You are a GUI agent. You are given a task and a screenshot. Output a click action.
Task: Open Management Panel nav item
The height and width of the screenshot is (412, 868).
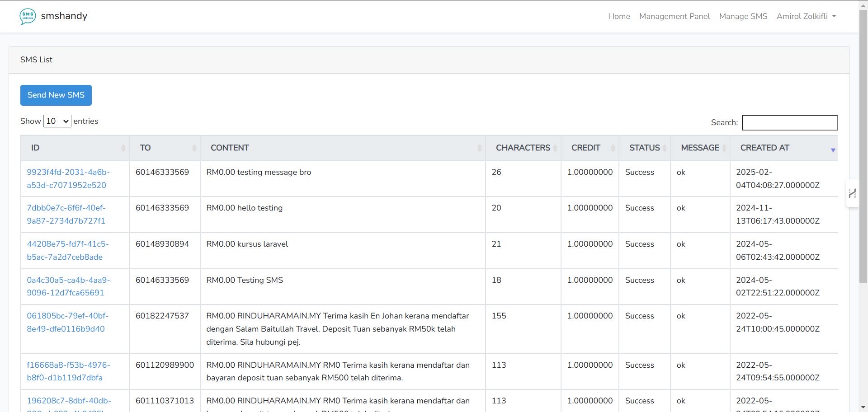(x=674, y=16)
